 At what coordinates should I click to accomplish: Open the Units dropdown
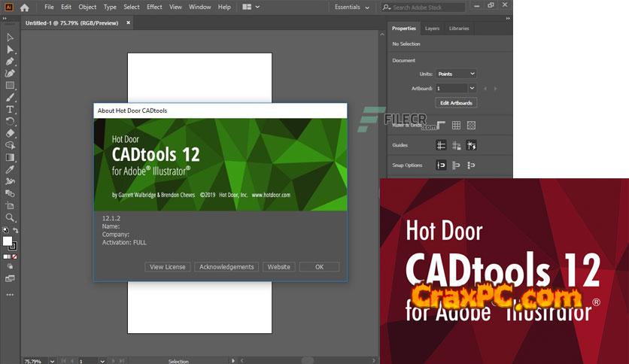(x=456, y=74)
